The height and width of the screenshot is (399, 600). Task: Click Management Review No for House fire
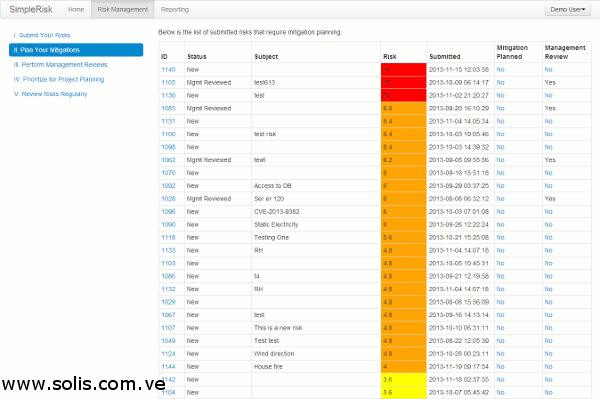tap(548, 367)
